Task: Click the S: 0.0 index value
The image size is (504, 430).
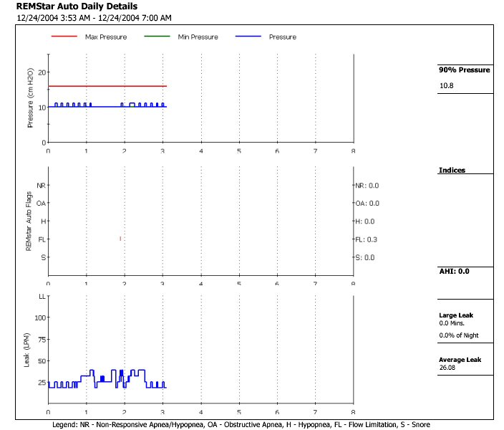Action: pyautogui.click(x=365, y=257)
